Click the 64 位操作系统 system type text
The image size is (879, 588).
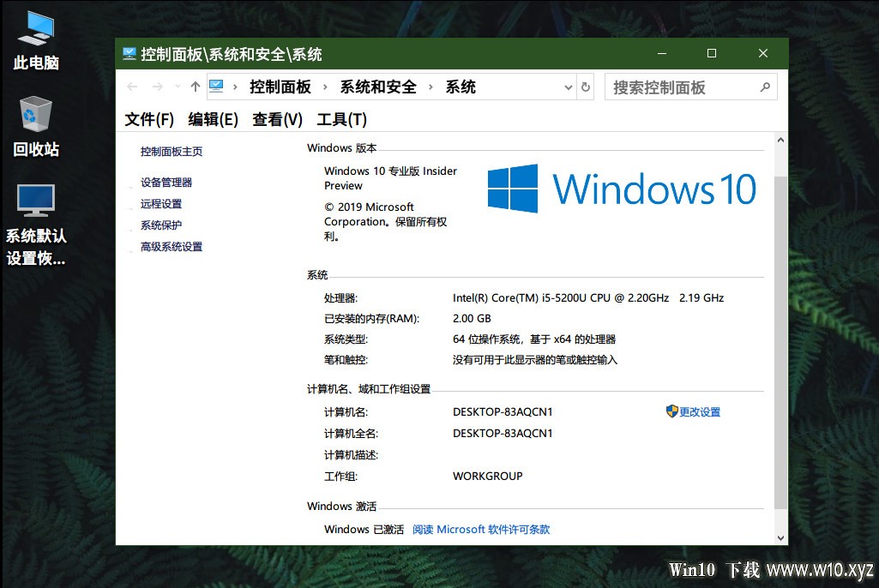(534, 339)
